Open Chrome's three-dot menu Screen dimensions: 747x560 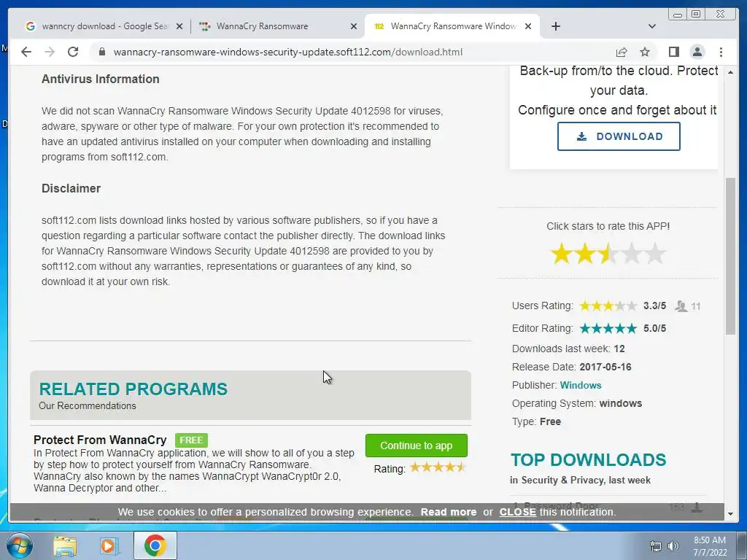[721, 52]
